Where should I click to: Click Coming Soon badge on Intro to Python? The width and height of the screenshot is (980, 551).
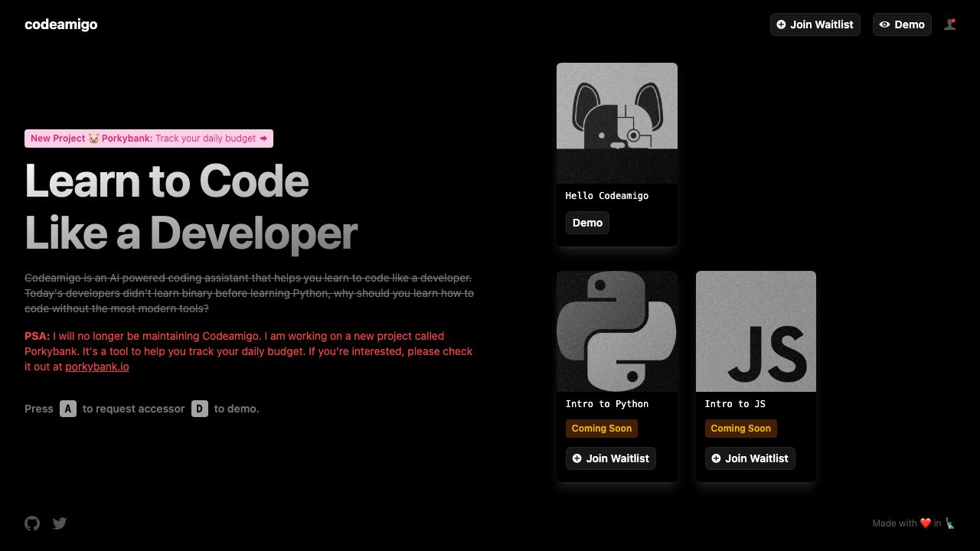pyautogui.click(x=602, y=429)
